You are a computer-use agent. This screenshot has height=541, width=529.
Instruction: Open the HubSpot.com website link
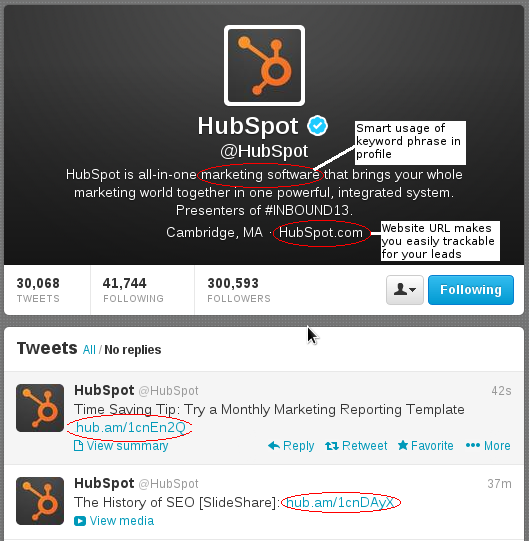point(321,233)
